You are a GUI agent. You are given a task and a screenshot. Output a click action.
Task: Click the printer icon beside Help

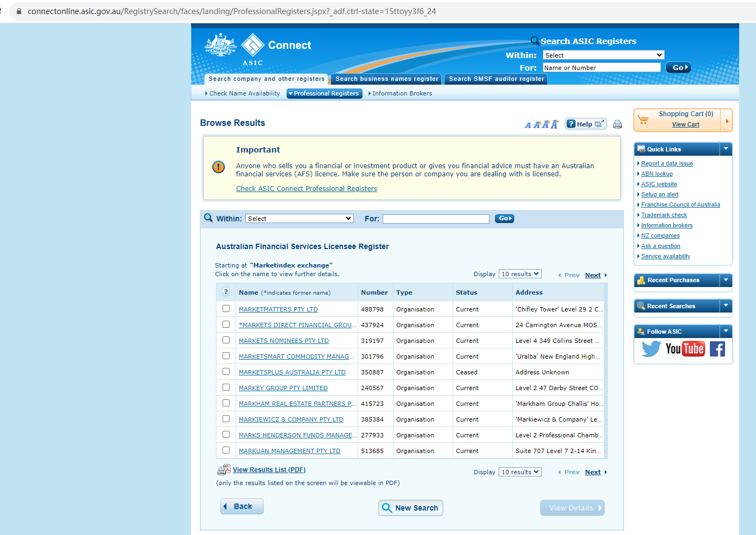coord(617,124)
